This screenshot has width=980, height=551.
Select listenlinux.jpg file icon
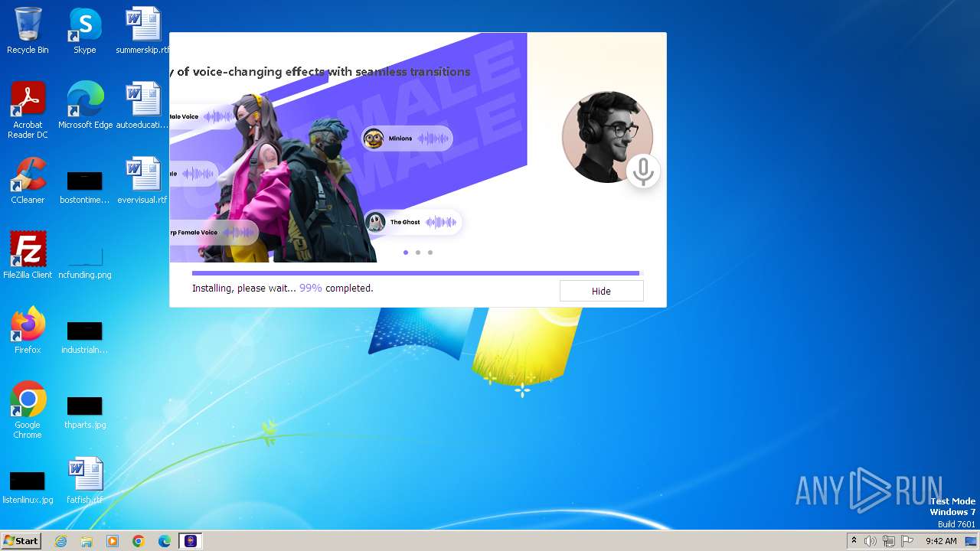(28, 487)
